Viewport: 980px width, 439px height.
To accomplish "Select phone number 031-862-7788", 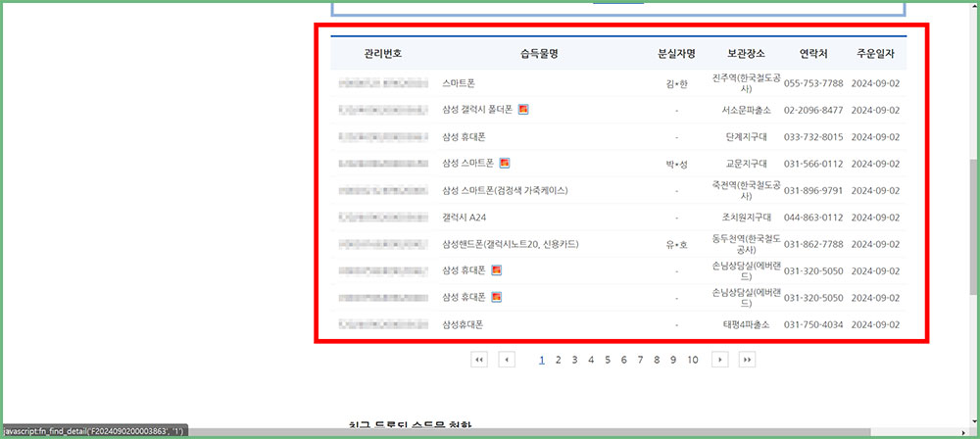I will coord(813,245).
